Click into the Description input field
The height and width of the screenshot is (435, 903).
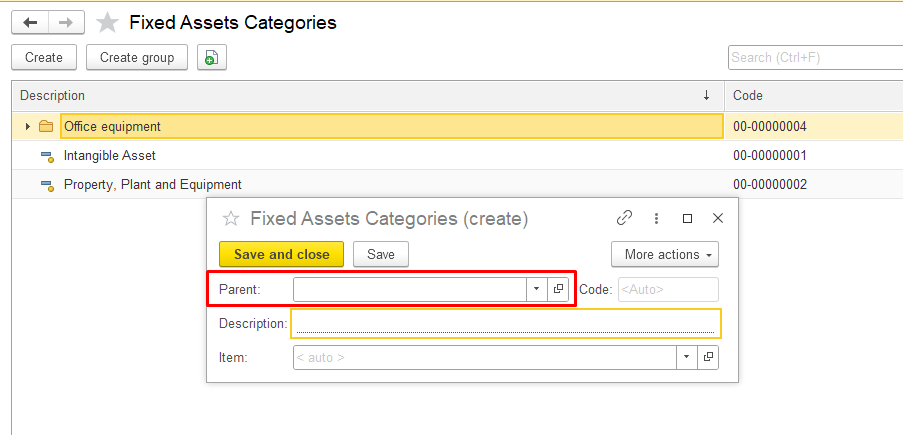[504, 323]
